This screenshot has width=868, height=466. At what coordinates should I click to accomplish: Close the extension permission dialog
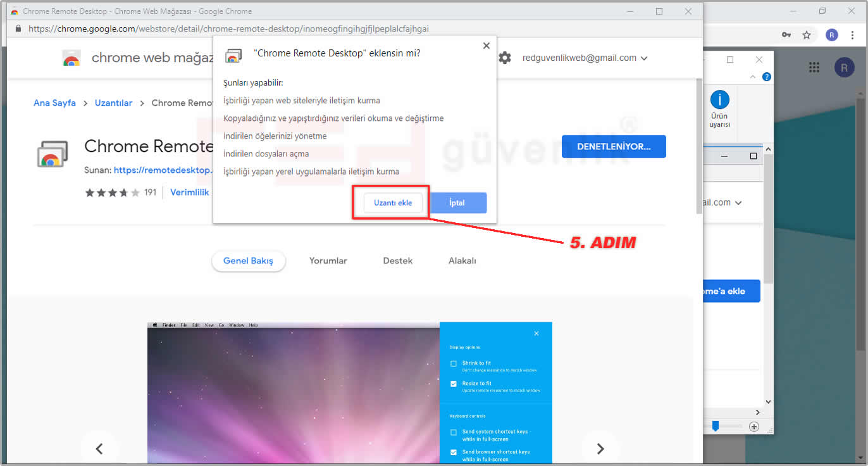coord(486,46)
